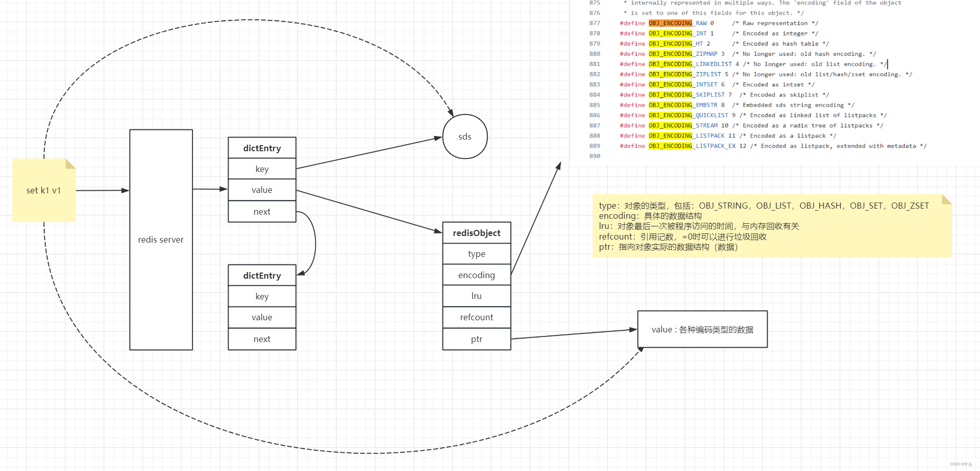The width and height of the screenshot is (980, 471).
Task: Click the 'key' cell of the upper dictEntry
Action: (262, 169)
